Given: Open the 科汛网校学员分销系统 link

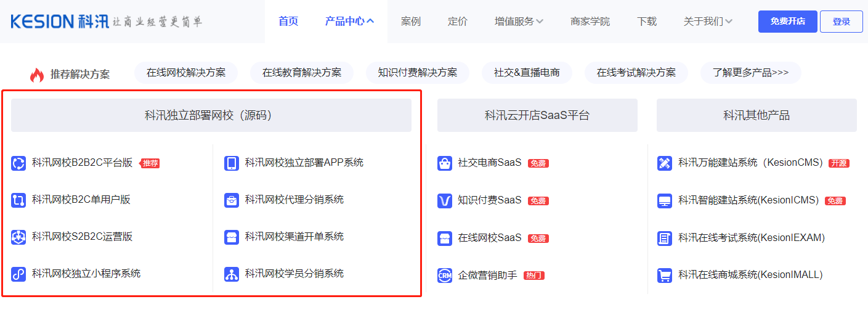Looking at the screenshot, I should click(294, 274).
